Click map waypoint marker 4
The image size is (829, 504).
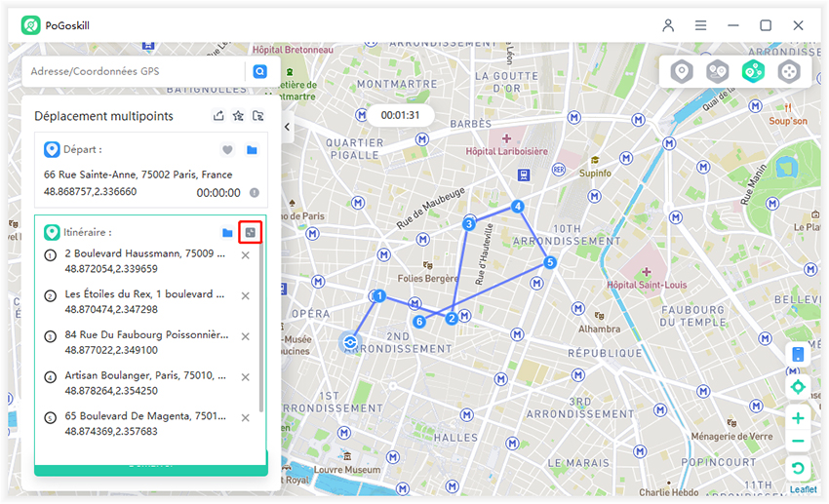518,206
